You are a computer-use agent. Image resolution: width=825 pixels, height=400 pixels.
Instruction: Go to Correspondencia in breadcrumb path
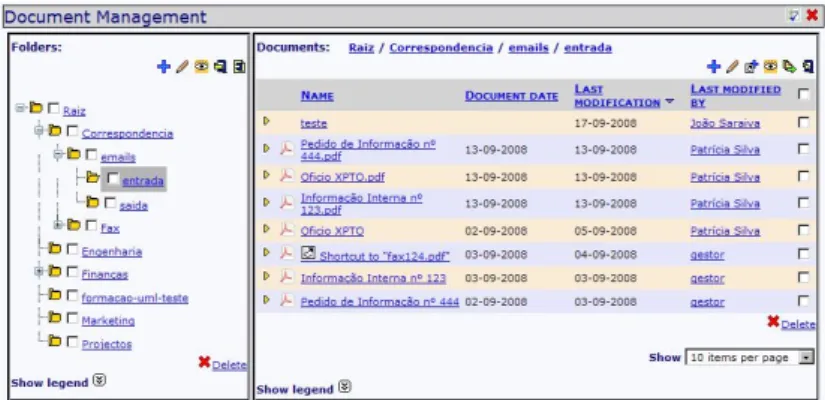click(441, 48)
